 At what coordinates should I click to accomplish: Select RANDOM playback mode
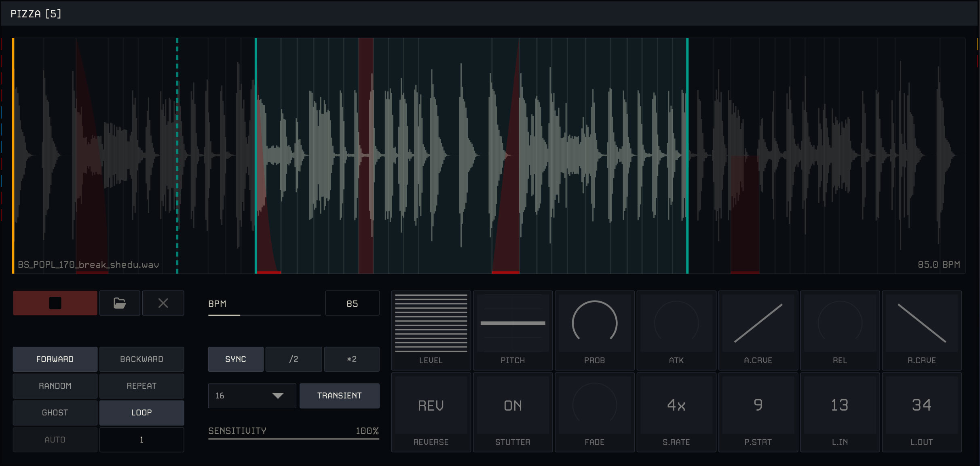(55, 386)
